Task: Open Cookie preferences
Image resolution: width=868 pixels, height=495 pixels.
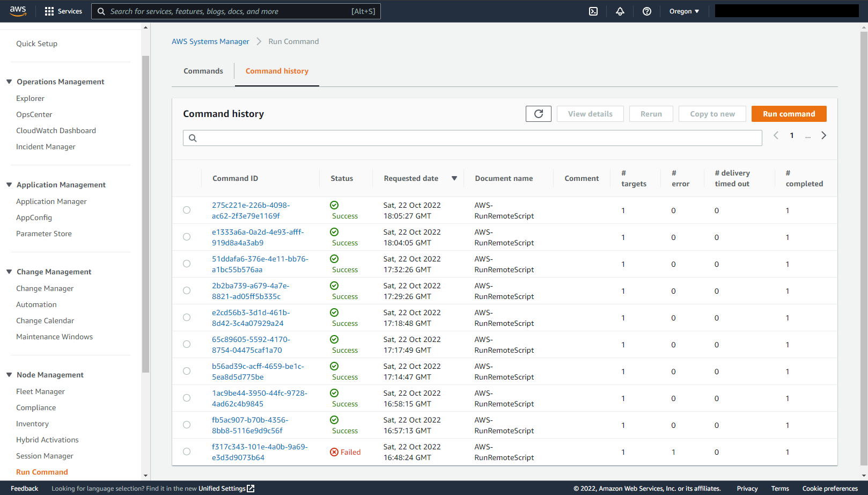Action: click(x=830, y=489)
